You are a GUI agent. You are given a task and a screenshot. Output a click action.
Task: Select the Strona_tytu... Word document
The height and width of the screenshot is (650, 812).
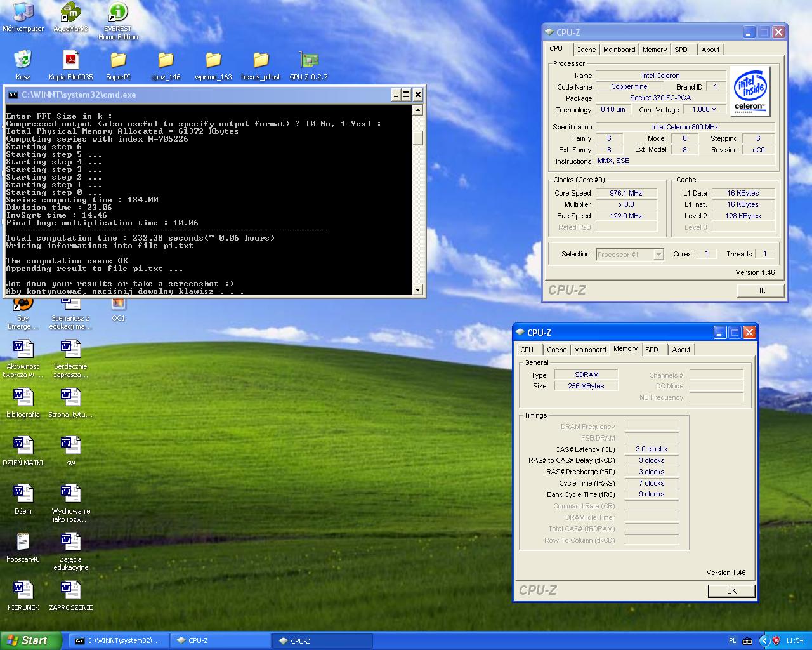pyautogui.click(x=70, y=402)
